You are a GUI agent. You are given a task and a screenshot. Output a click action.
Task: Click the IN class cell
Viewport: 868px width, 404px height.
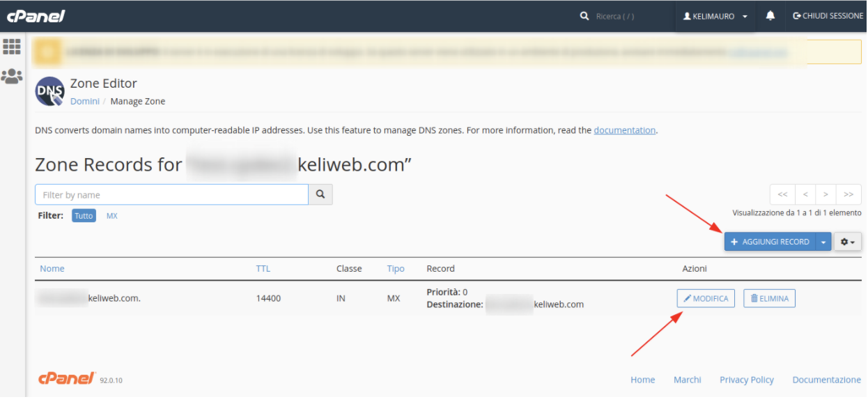(x=341, y=298)
